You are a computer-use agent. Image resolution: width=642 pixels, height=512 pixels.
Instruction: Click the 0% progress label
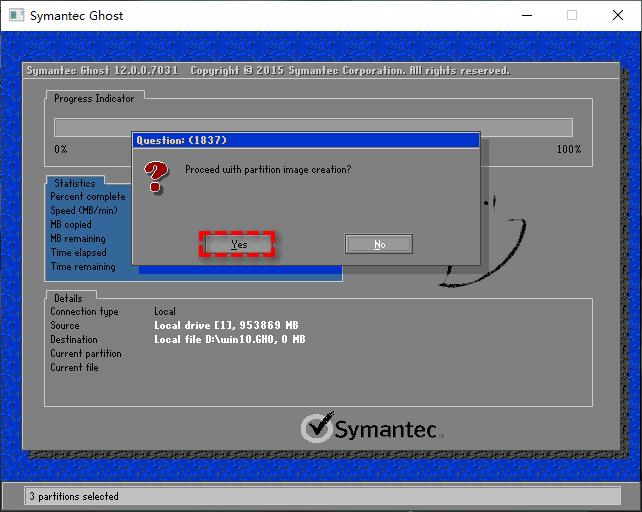click(x=61, y=149)
